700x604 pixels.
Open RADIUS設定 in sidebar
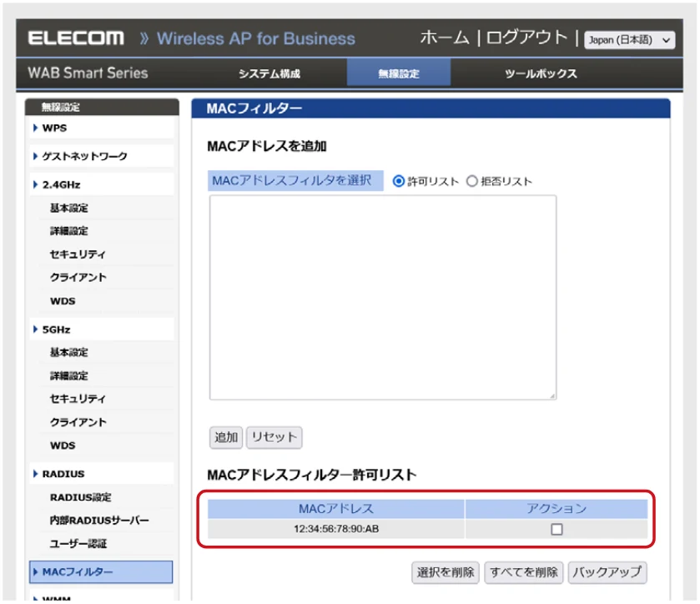[80, 497]
